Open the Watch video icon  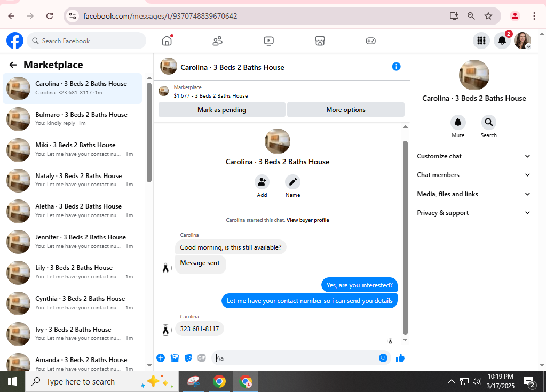pyautogui.click(x=269, y=41)
